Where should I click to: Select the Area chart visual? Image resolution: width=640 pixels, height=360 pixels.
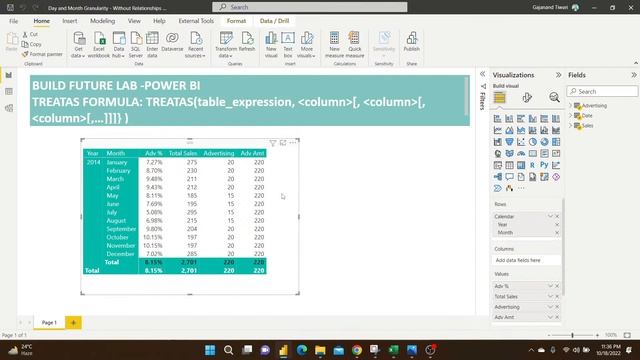coord(509,130)
